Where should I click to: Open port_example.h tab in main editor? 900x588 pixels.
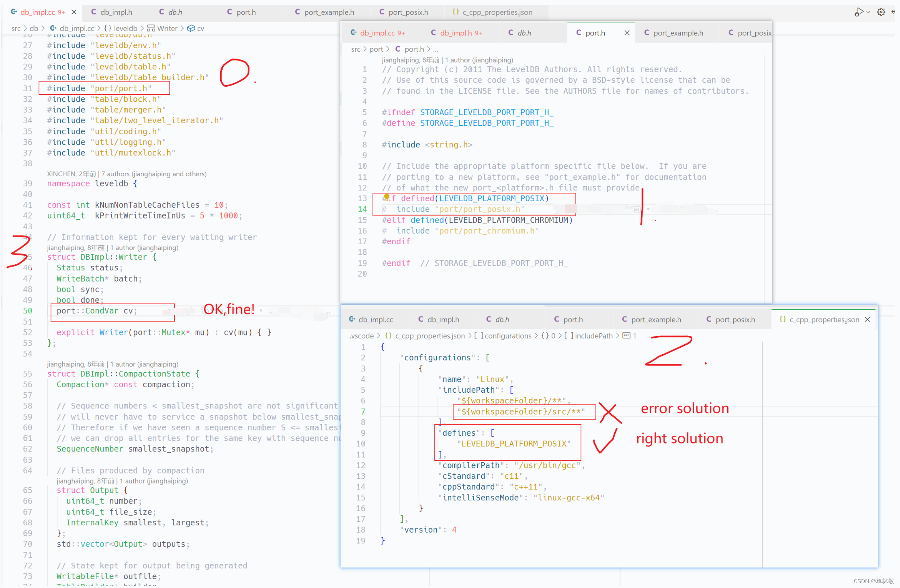(x=329, y=12)
